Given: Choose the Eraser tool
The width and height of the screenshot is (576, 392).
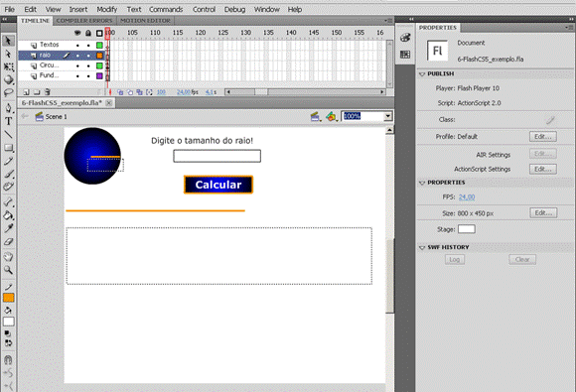Looking at the screenshot, I should (8, 242).
